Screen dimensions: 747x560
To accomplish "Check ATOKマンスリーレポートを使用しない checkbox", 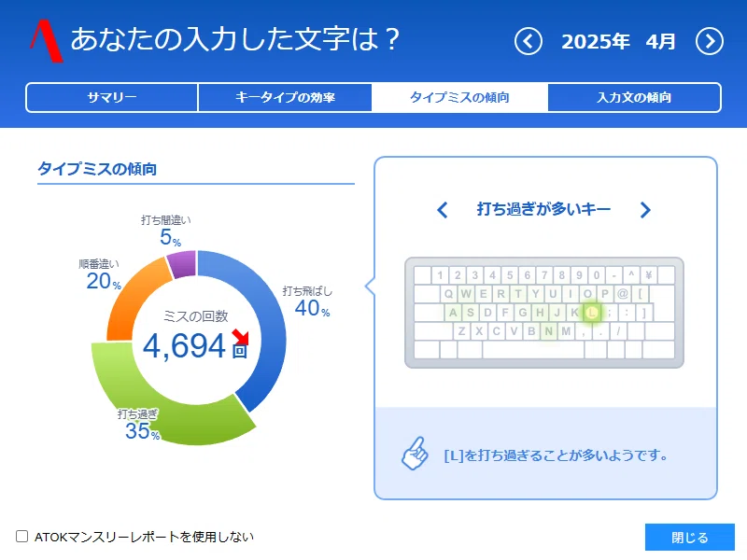I will (x=21, y=536).
